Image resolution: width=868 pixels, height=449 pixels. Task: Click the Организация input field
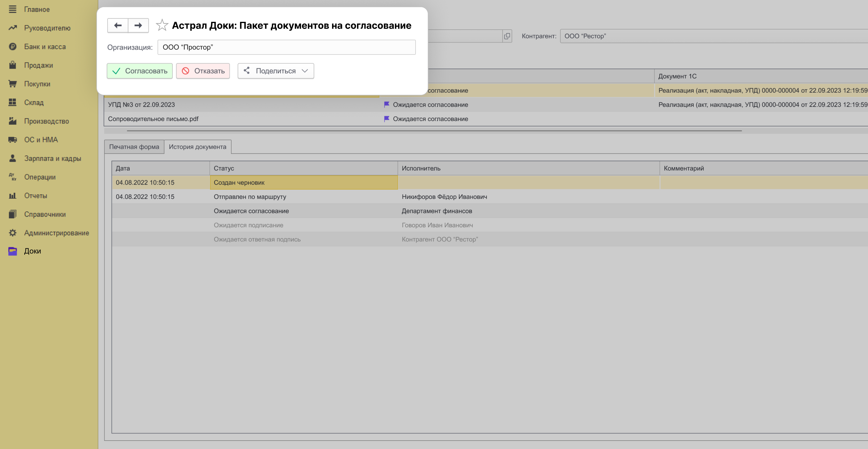click(286, 47)
